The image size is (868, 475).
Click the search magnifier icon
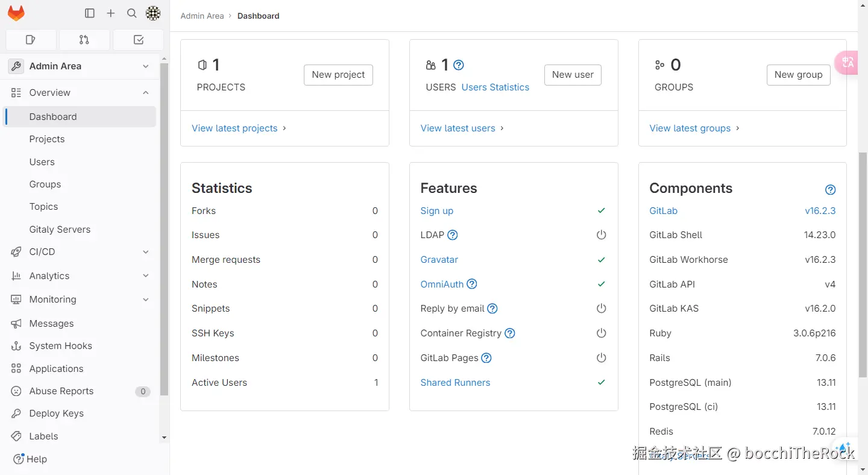pos(132,13)
